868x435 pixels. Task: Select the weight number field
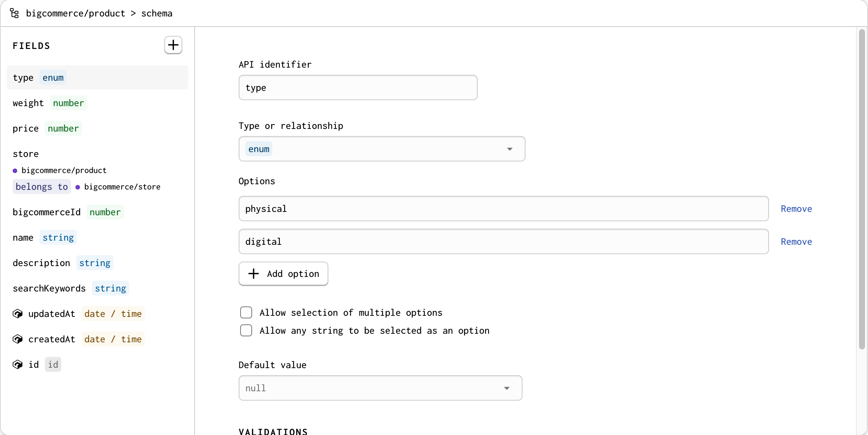pos(97,103)
